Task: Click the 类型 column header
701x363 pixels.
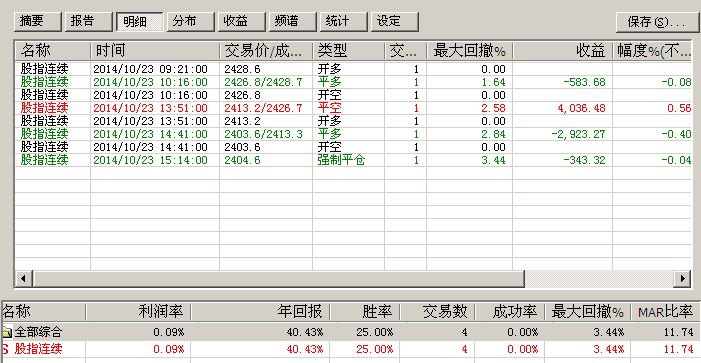Action: (x=348, y=51)
